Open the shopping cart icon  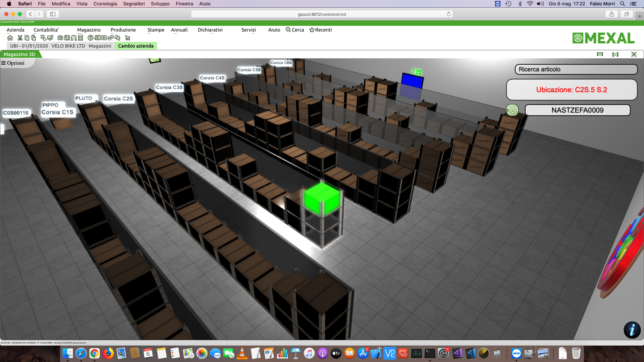[128, 38]
